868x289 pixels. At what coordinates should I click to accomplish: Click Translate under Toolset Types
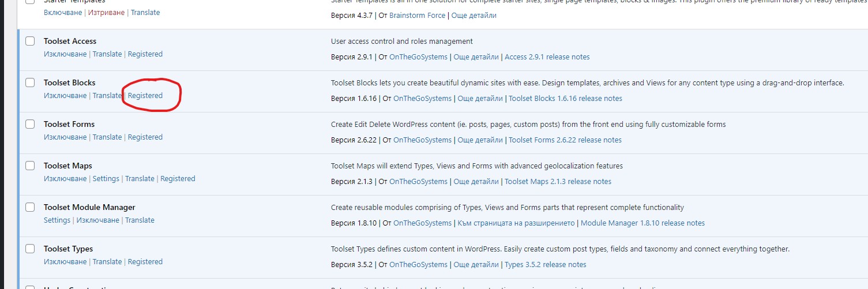coord(107,261)
